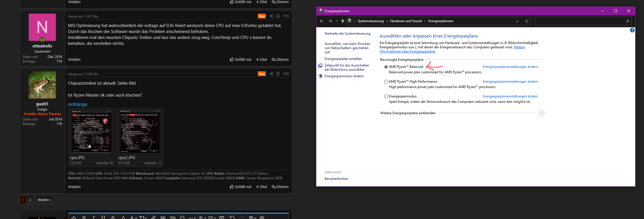
Task: Click the undo icon in the reply editor
Action: tap(232, 217)
